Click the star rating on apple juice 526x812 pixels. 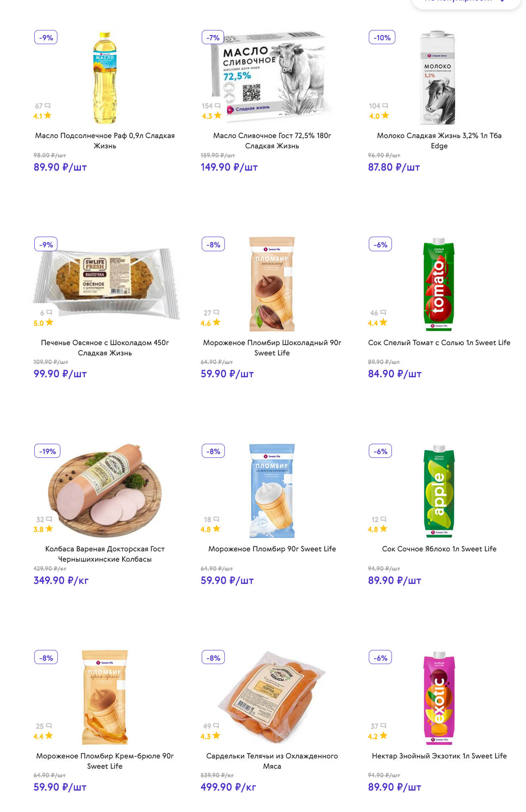click(383, 529)
